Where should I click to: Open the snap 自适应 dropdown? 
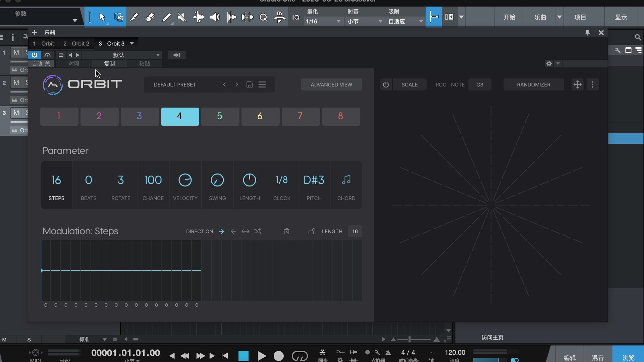[x=406, y=21]
